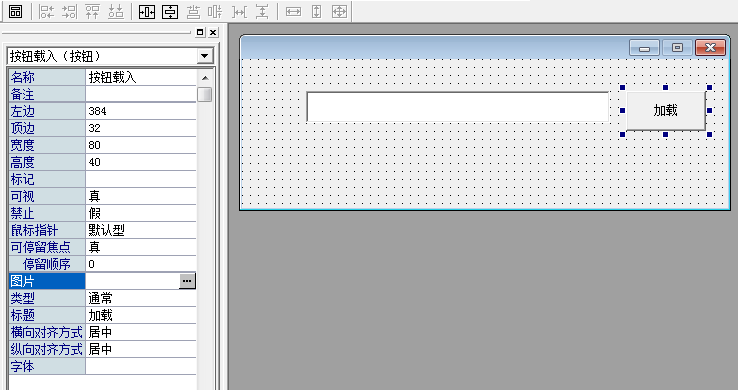Open the component selector dropdown 按钮载入

click(x=204, y=56)
